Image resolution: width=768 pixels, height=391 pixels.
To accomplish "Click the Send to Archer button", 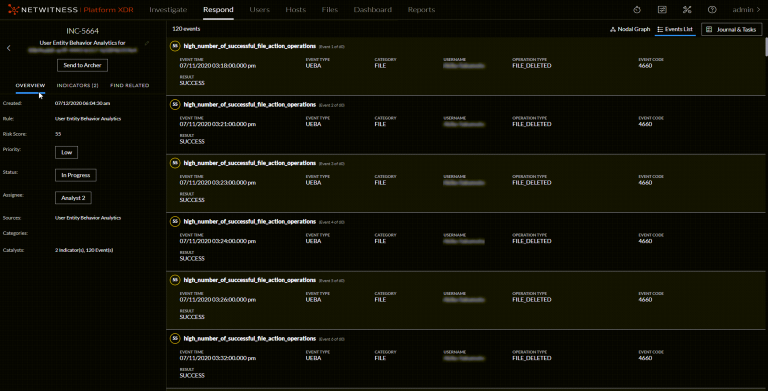I will (x=82, y=65).
